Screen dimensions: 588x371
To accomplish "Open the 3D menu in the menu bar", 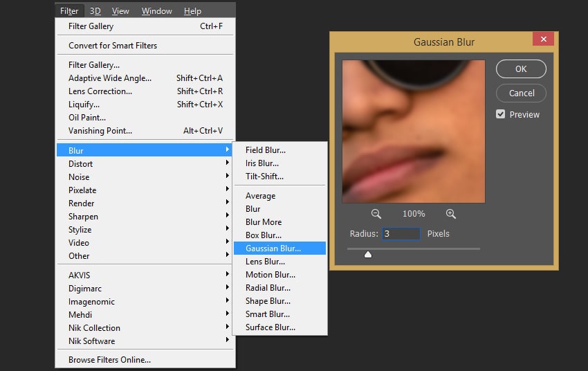I will click(95, 11).
